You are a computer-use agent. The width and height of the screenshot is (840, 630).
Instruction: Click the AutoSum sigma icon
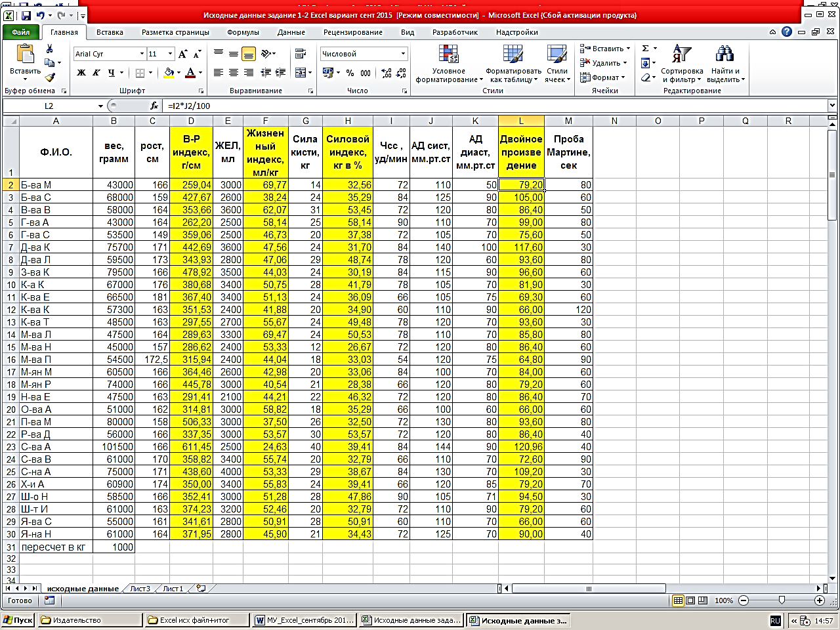(x=646, y=49)
